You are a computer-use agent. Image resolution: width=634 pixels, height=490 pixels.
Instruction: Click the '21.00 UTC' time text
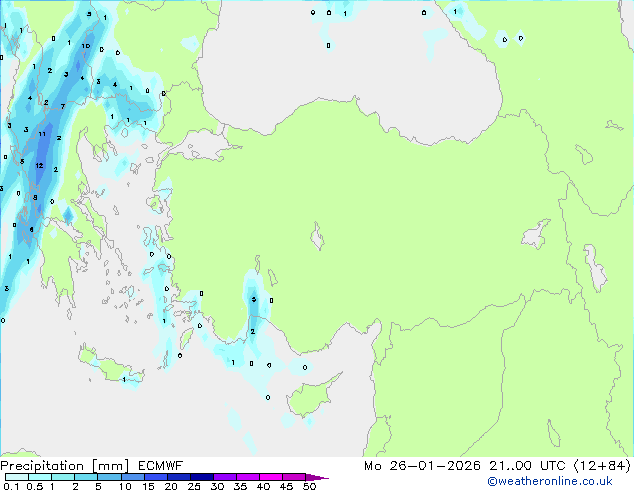(x=527, y=466)
